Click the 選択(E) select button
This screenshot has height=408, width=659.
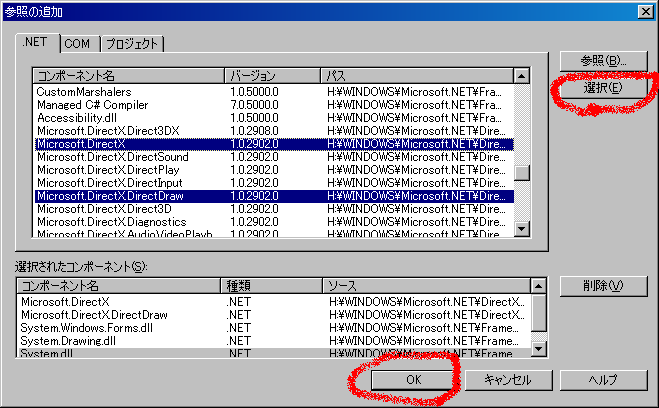[x=603, y=88]
